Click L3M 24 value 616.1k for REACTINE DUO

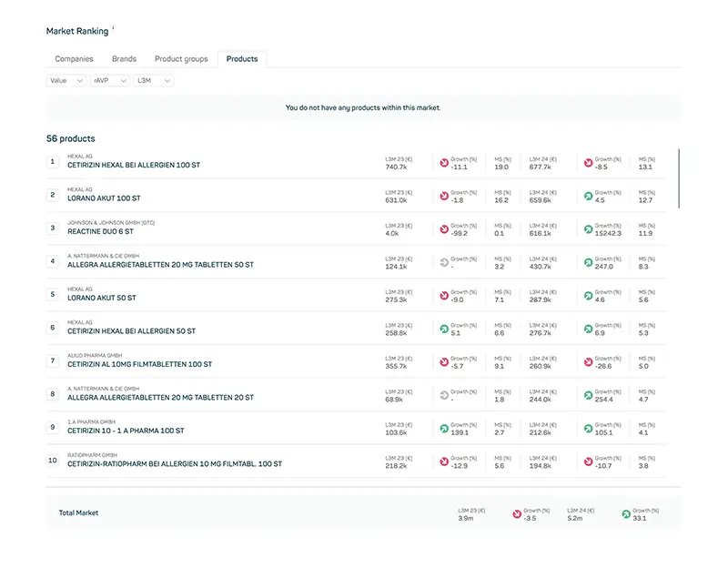pos(540,234)
